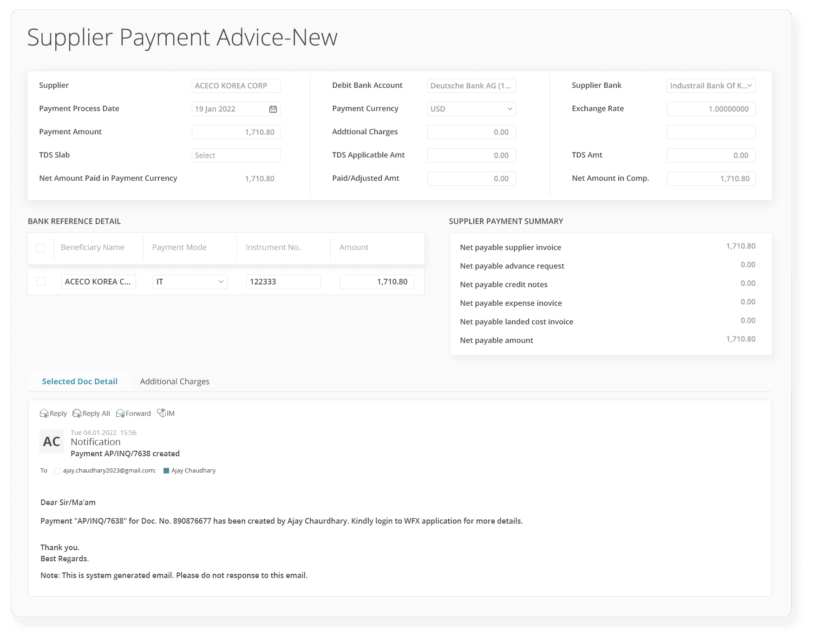Click the Addtional Charges amount field

(x=471, y=132)
